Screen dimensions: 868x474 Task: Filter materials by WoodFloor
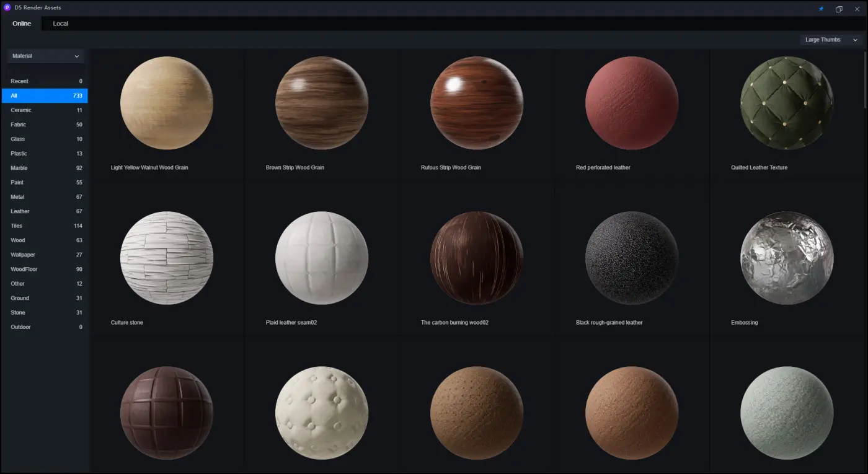[x=45, y=269]
